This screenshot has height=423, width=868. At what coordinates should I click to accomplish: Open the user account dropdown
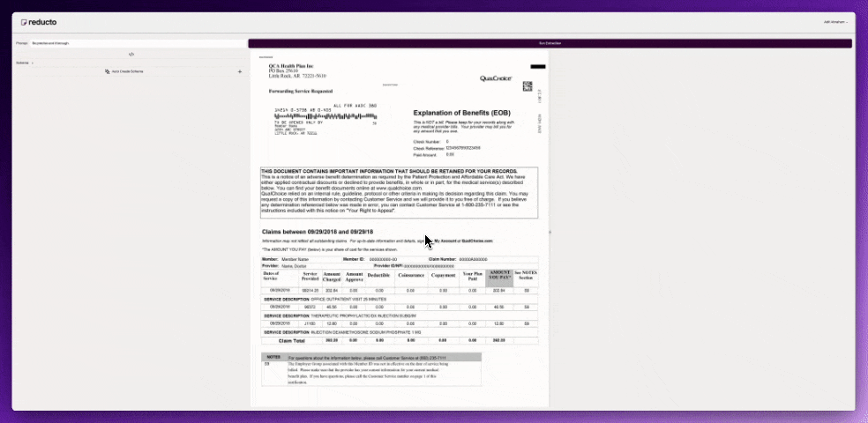pos(836,21)
